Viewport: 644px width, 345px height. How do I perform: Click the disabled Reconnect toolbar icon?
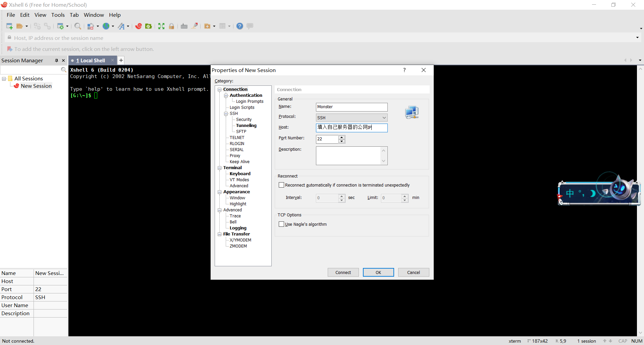coord(37,26)
